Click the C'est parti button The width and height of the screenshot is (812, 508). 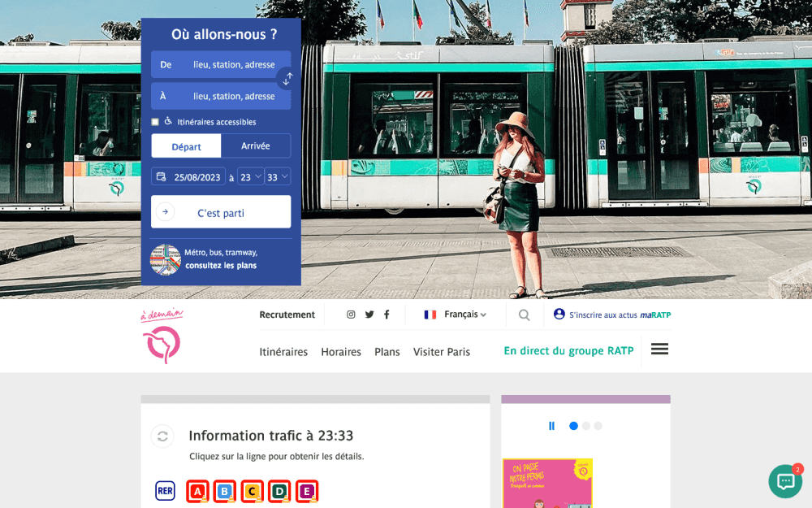click(221, 212)
